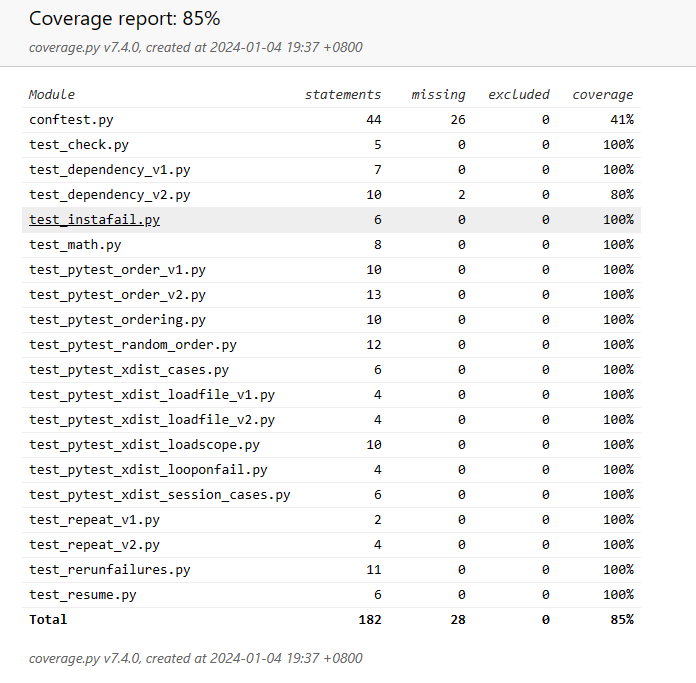This screenshot has width=696, height=683.
Task: Open test_resume.py module link
Action: (83, 594)
